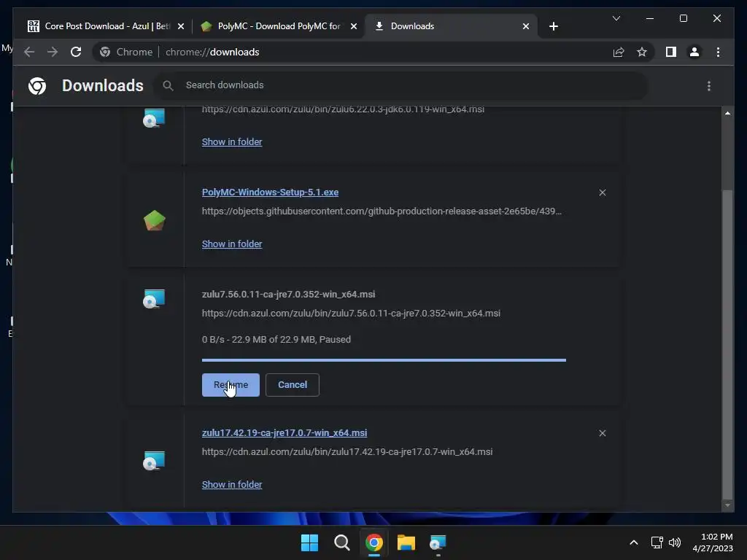
Task: Click the zulu7 download progress bar
Action: point(384,360)
